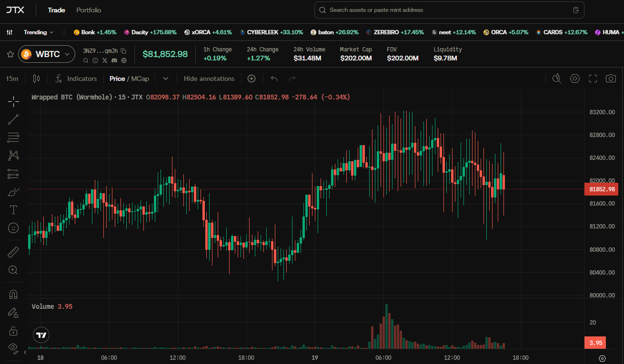Select the brush drawing tool

pyautogui.click(x=13, y=192)
